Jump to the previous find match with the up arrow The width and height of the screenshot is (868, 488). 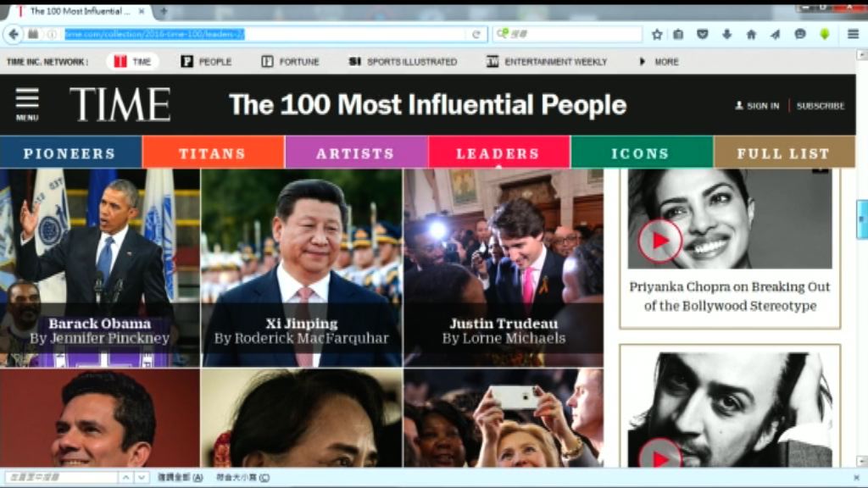point(125,478)
